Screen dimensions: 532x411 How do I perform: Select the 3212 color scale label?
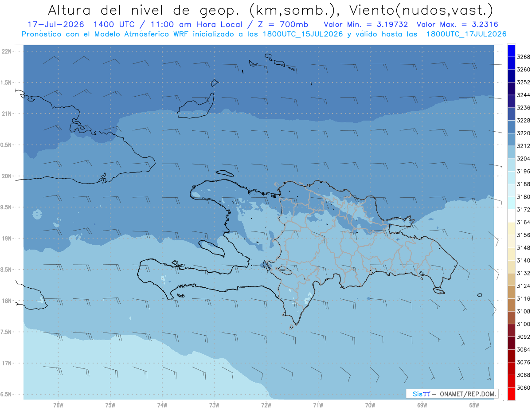point(524,146)
